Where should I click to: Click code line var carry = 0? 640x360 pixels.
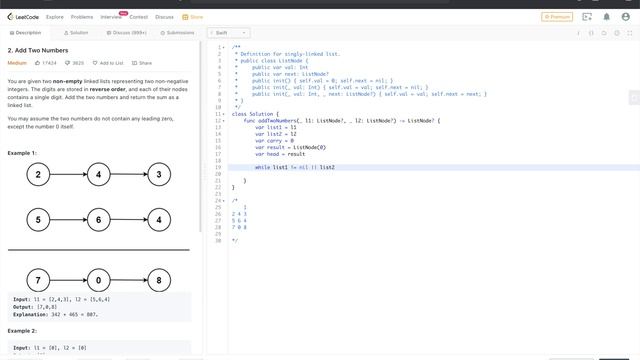pos(274,141)
